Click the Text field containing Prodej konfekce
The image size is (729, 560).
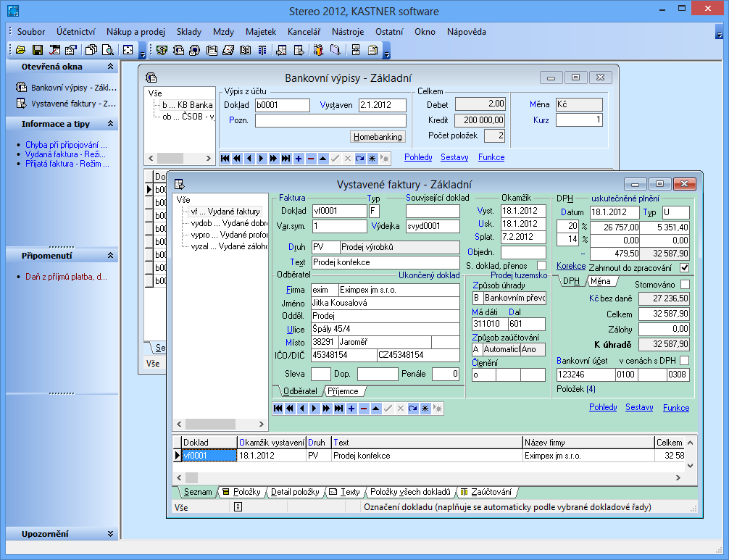[x=386, y=262]
